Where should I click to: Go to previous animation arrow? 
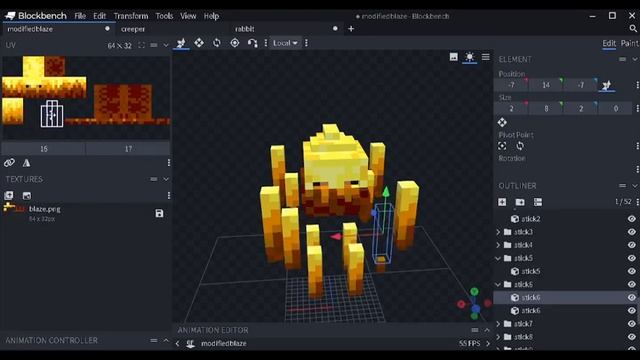[x=178, y=343]
